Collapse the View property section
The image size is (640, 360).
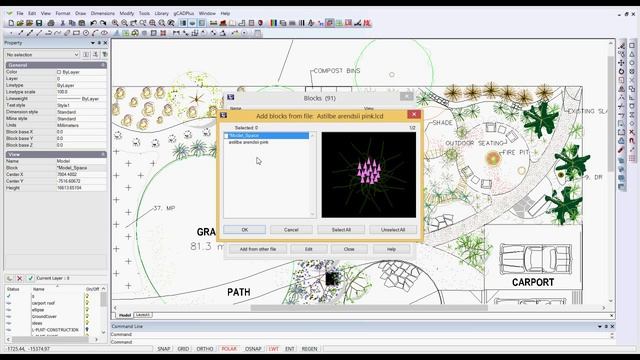click(103, 155)
